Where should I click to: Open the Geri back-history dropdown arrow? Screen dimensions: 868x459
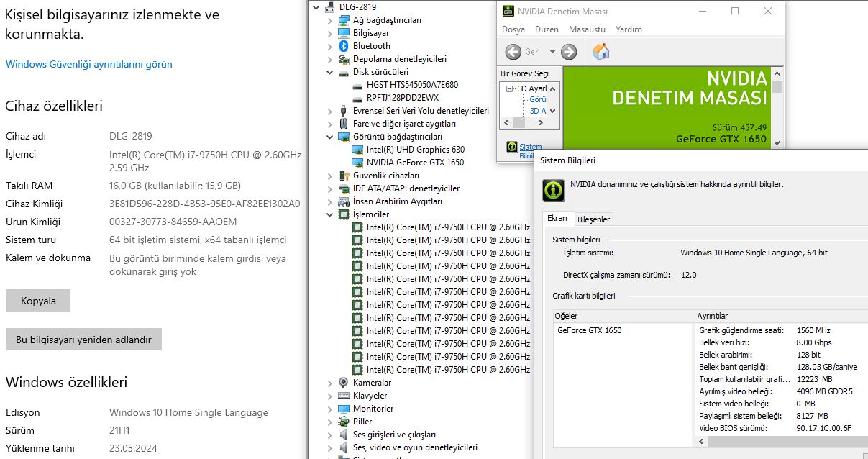coord(552,52)
